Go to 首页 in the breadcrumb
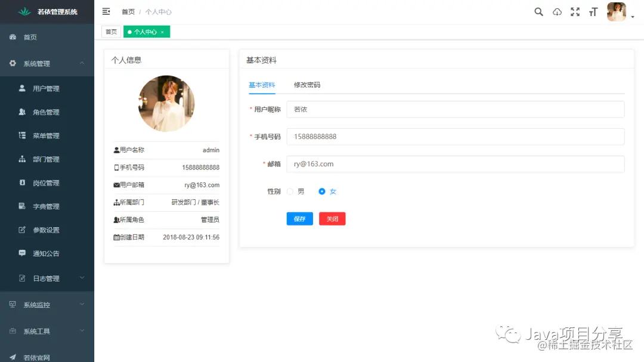Screen dimensions: 644x362 128,12
